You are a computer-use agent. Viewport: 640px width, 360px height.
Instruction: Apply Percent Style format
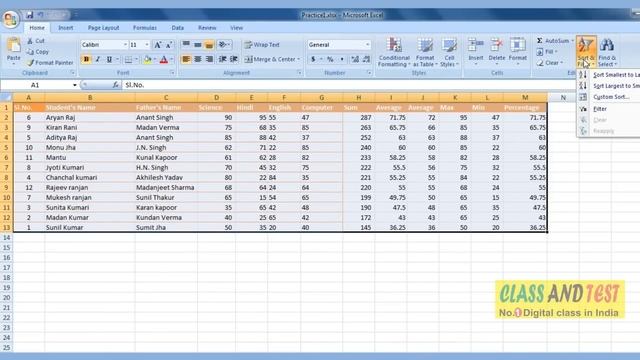[330, 60]
